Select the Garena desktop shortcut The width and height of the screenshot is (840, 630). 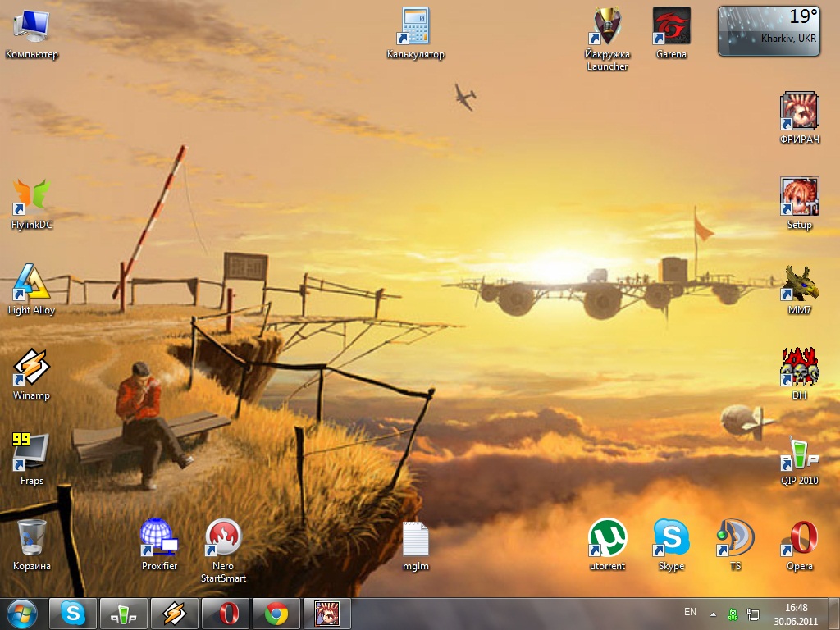click(x=671, y=33)
